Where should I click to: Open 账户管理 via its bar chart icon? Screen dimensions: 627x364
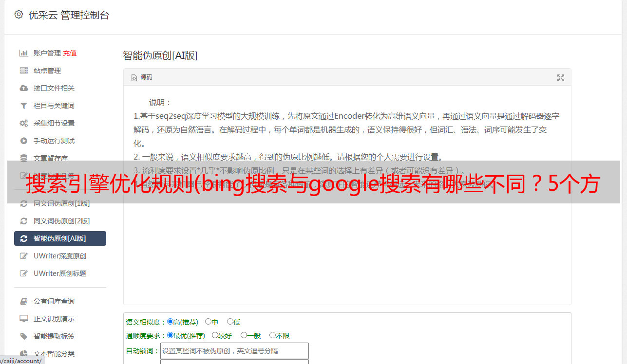tap(23, 53)
